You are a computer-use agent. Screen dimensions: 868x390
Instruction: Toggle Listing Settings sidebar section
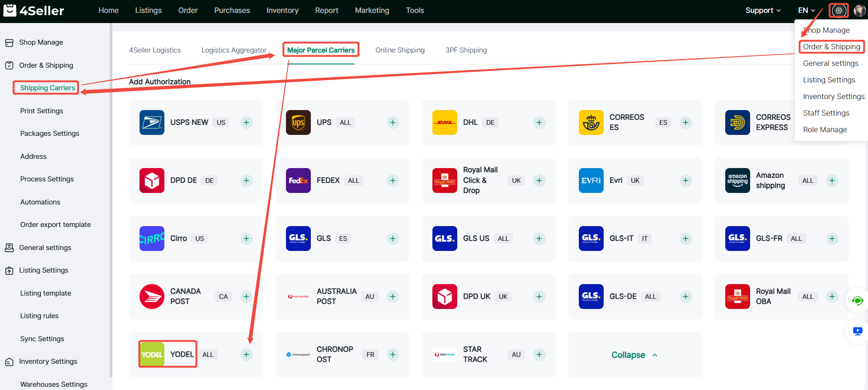coord(44,270)
